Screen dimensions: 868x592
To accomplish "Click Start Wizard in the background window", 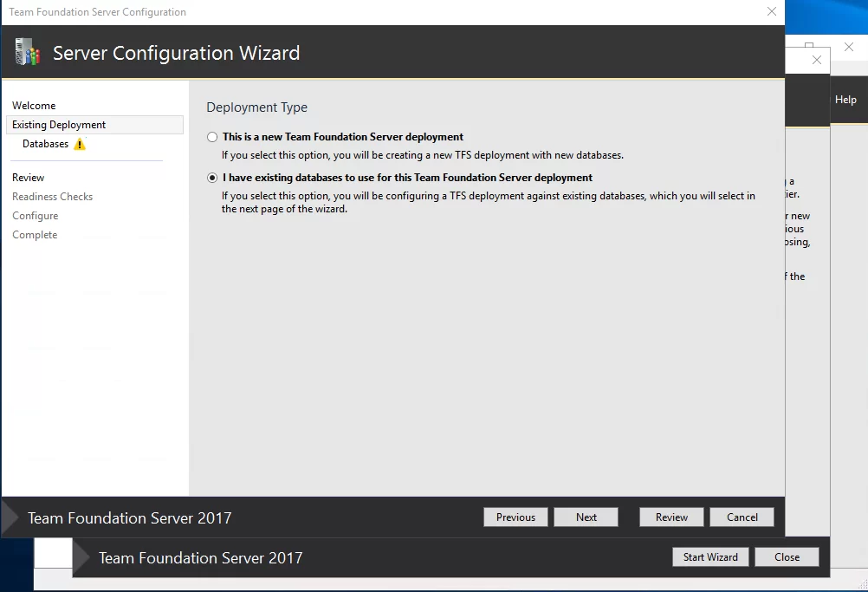I will click(710, 557).
